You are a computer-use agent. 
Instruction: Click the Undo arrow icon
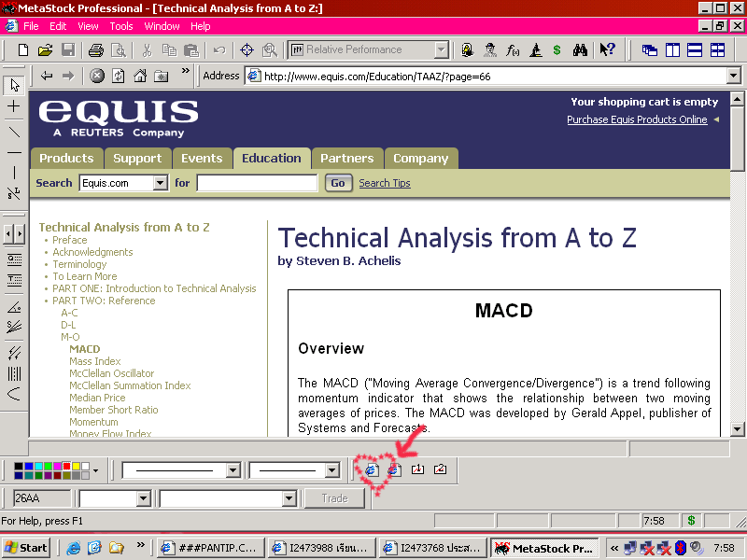(219, 50)
